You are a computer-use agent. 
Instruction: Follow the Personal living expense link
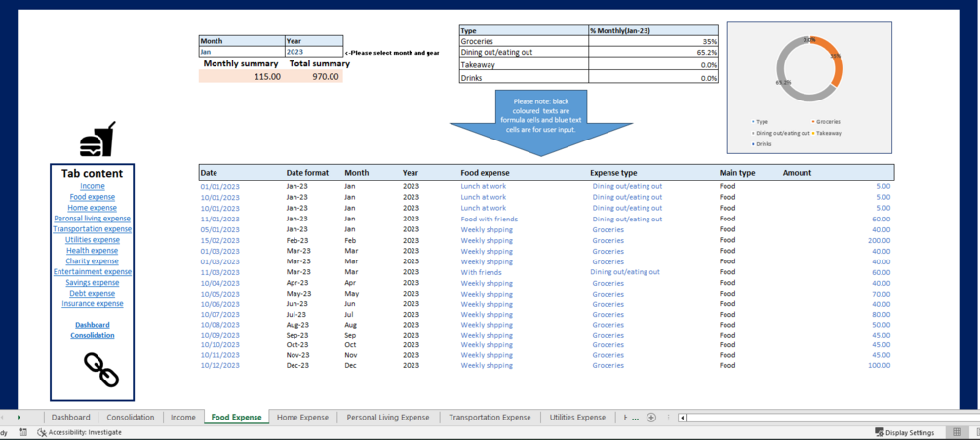(93, 219)
